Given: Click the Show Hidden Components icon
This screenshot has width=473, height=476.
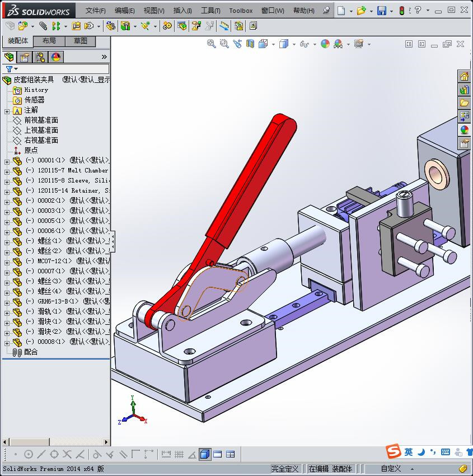Looking at the screenshot, I should [x=111, y=26].
